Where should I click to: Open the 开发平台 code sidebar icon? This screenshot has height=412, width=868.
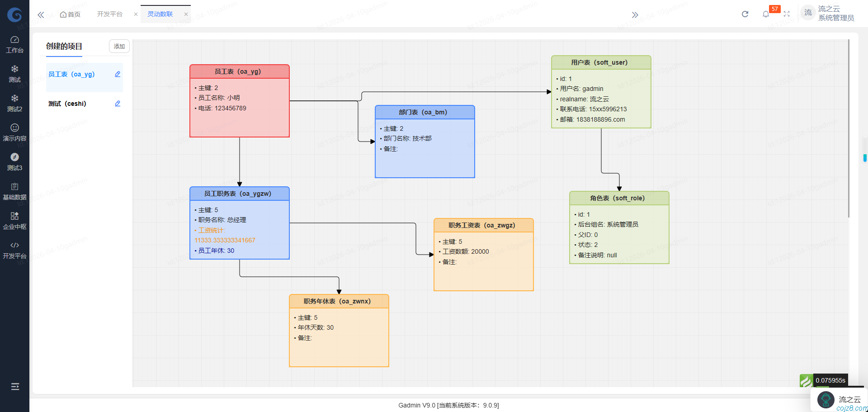[x=14, y=250]
